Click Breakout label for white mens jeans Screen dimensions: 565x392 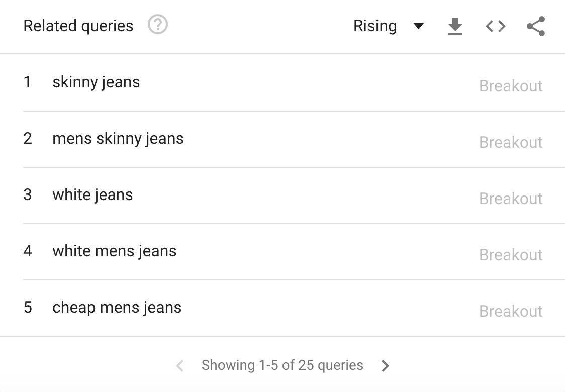(511, 255)
